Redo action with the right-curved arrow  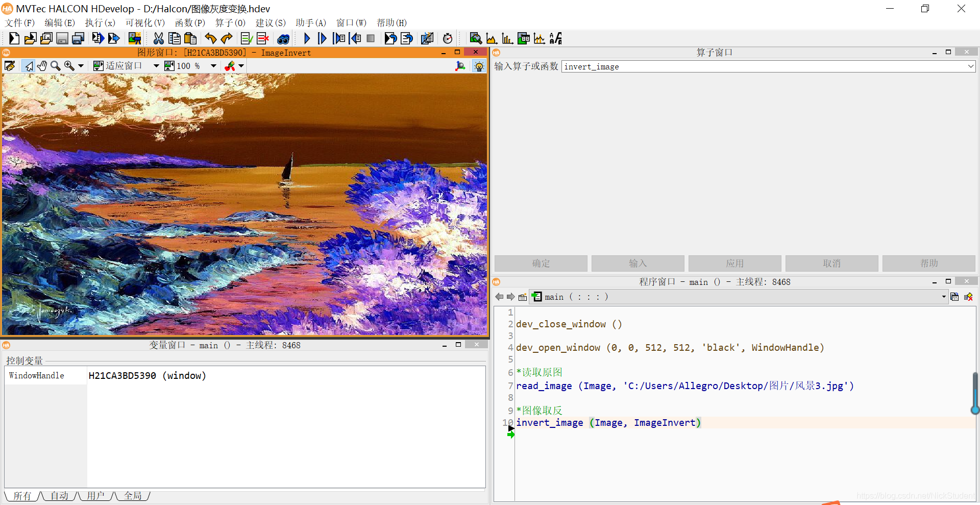click(x=226, y=38)
